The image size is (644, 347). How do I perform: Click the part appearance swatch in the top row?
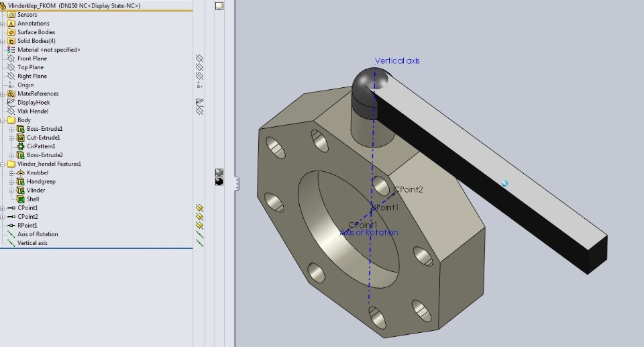[219, 6]
